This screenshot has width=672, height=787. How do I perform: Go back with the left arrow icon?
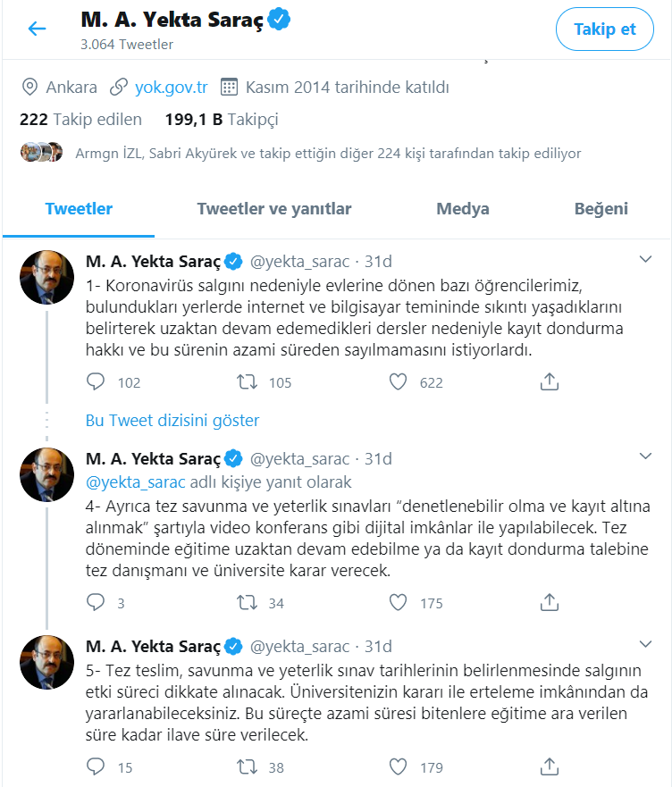pyautogui.click(x=37, y=29)
